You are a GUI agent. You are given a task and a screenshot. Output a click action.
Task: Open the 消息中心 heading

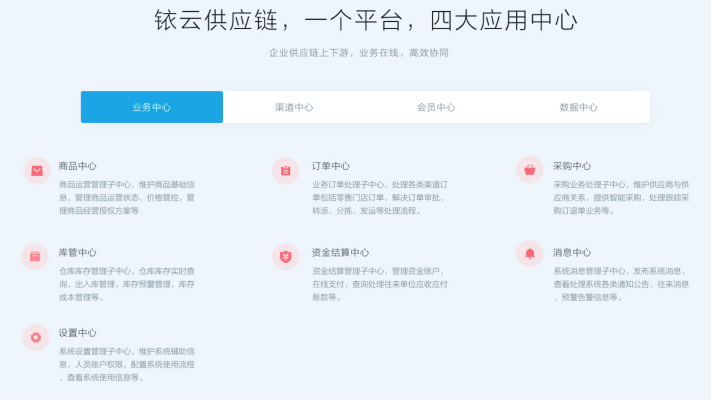click(x=572, y=252)
